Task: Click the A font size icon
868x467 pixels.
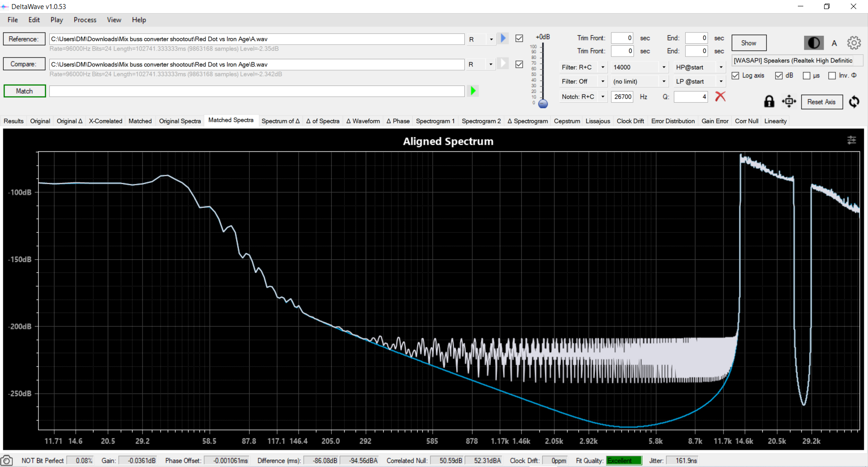Action: 834,43
